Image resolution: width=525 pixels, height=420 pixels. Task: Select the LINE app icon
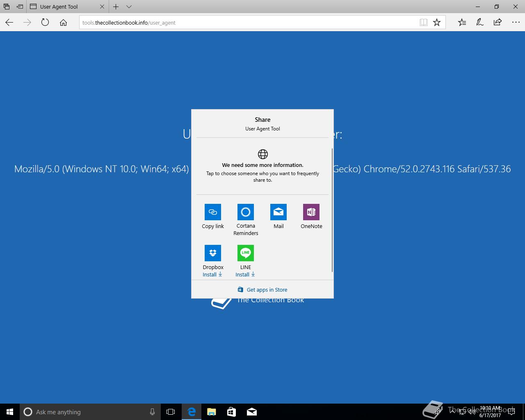(246, 253)
